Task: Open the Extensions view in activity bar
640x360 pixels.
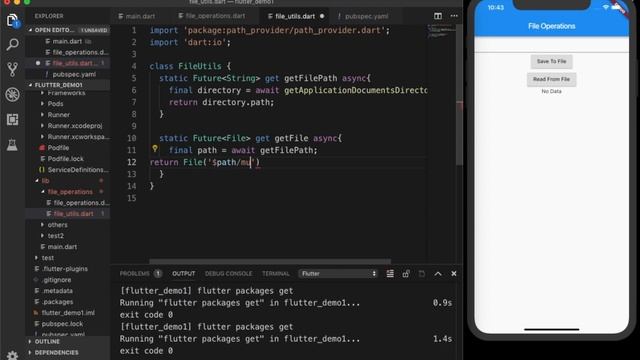Action: tap(12, 119)
